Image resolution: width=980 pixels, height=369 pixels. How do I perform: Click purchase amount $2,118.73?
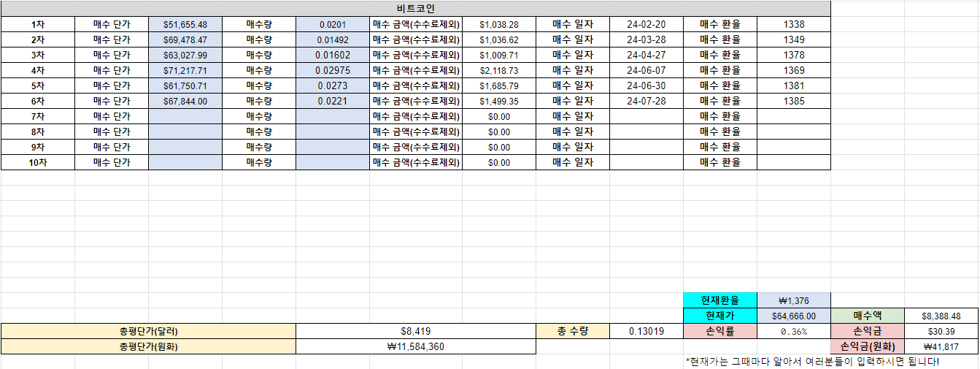tap(499, 70)
